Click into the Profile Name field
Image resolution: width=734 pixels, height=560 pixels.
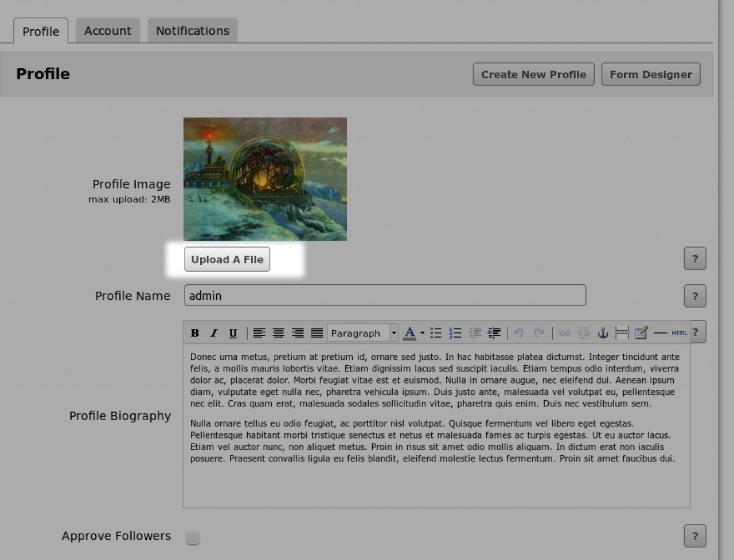point(385,296)
